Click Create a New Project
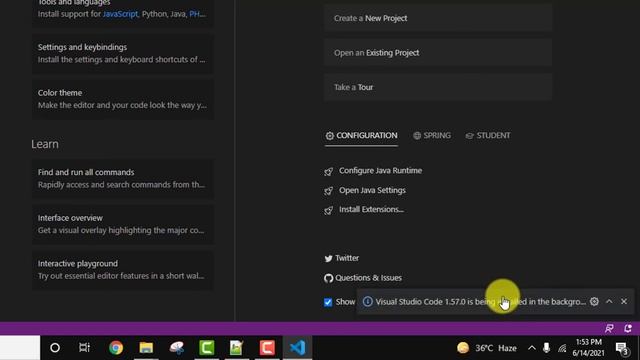 click(x=438, y=18)
